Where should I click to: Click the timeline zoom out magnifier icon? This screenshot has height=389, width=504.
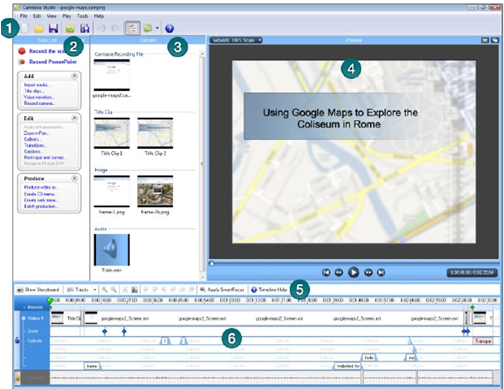pyautogui.click(x=114, y=290)
